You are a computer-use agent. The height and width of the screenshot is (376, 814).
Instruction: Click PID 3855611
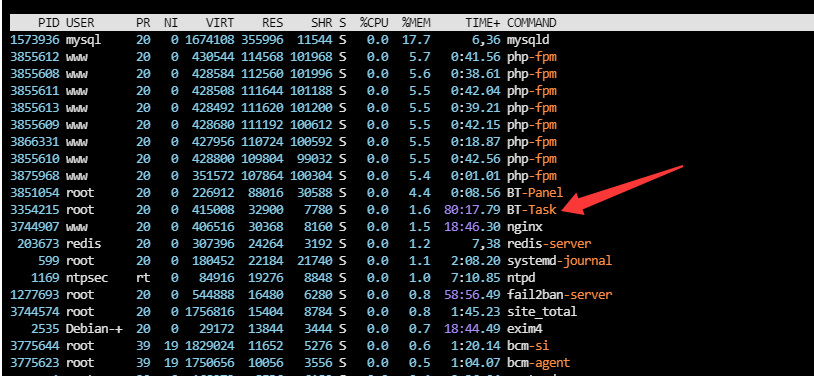click(35, 91)
